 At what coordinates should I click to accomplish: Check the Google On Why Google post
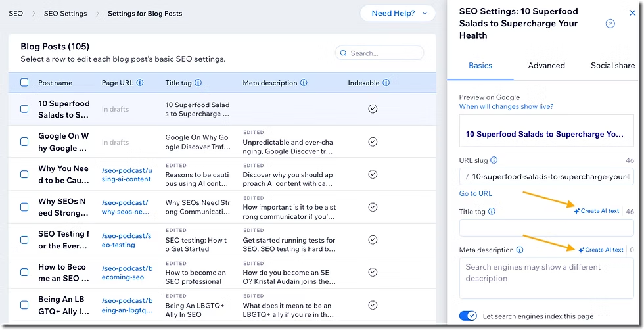[x=24, y=142]
